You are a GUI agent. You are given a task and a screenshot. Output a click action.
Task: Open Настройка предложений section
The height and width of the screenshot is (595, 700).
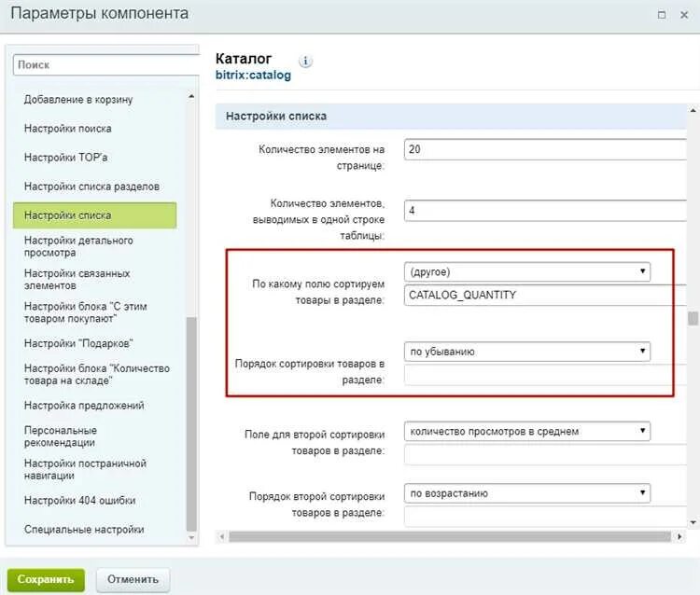84,406
